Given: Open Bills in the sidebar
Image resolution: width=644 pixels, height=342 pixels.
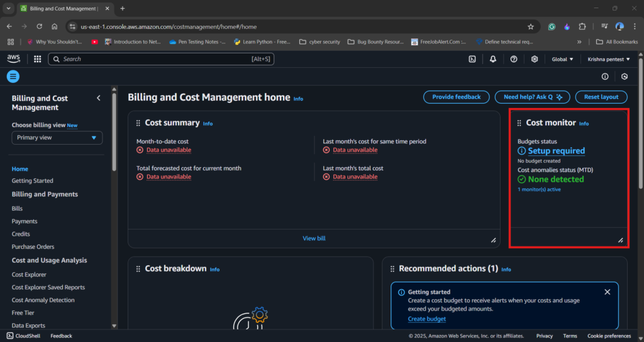Looking at the screenshot, I should 17,209.
